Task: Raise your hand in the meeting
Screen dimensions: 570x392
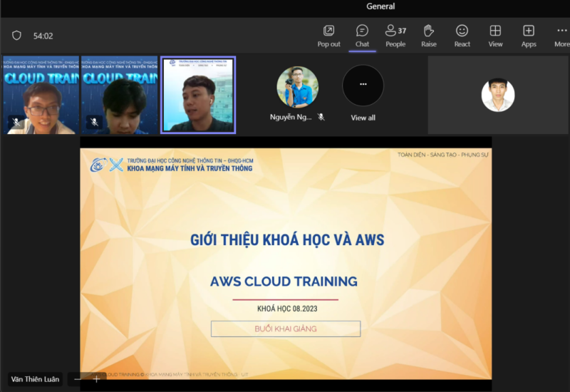Action: click(429, 36)
